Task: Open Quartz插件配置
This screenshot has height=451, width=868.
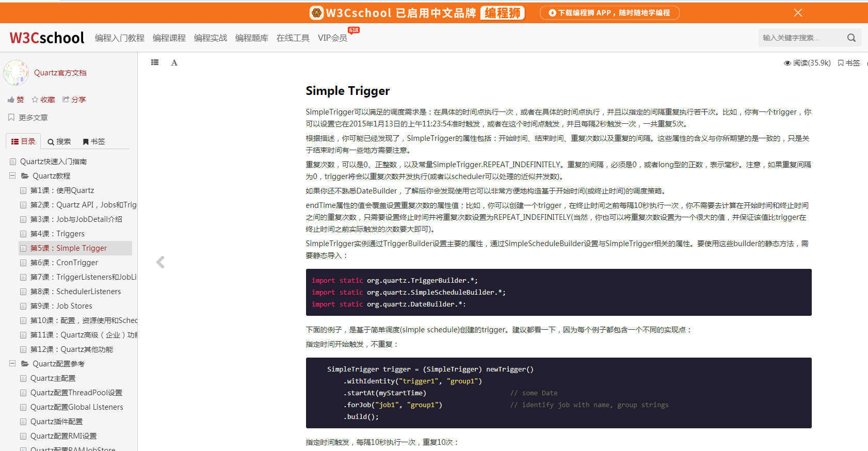Action: tap(56, 422)
